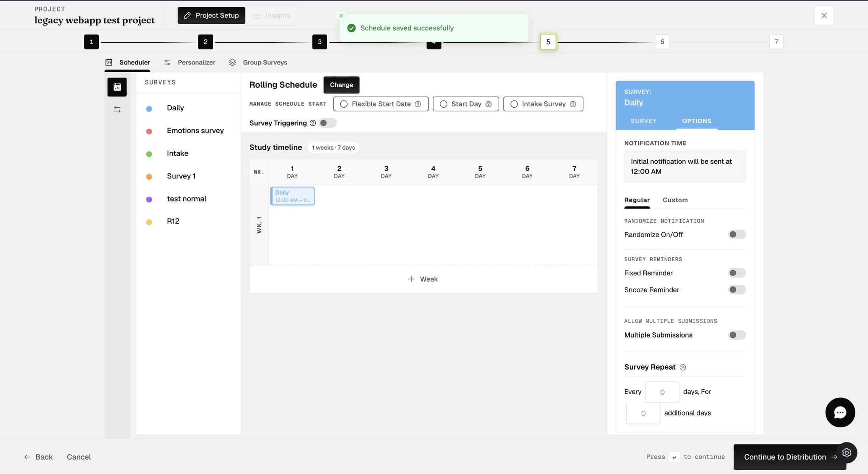The height and width of the screenshot is (474, 868).
Task: Turn on Fixed Reminder toggle
Action: coord(737,273)
